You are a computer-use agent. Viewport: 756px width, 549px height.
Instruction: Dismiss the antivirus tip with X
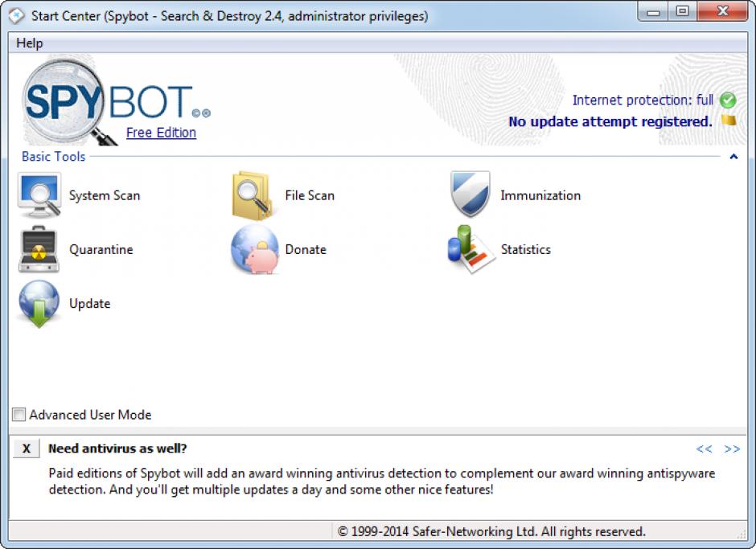27,449
